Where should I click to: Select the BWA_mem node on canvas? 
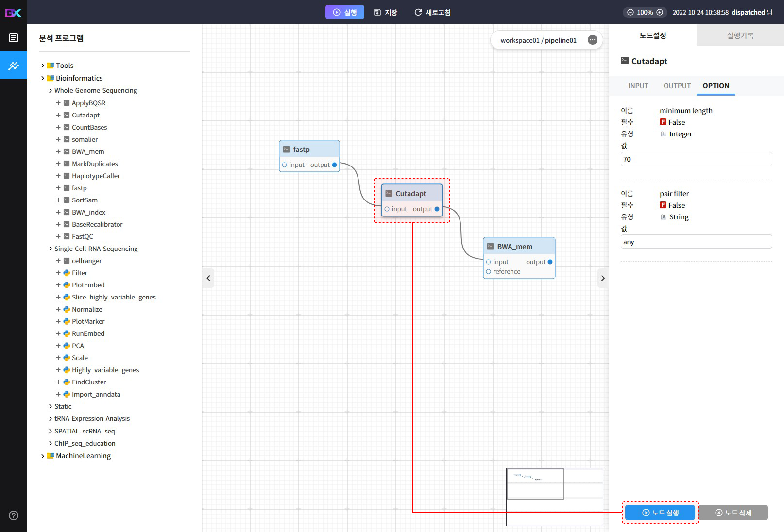pos(519,258)
